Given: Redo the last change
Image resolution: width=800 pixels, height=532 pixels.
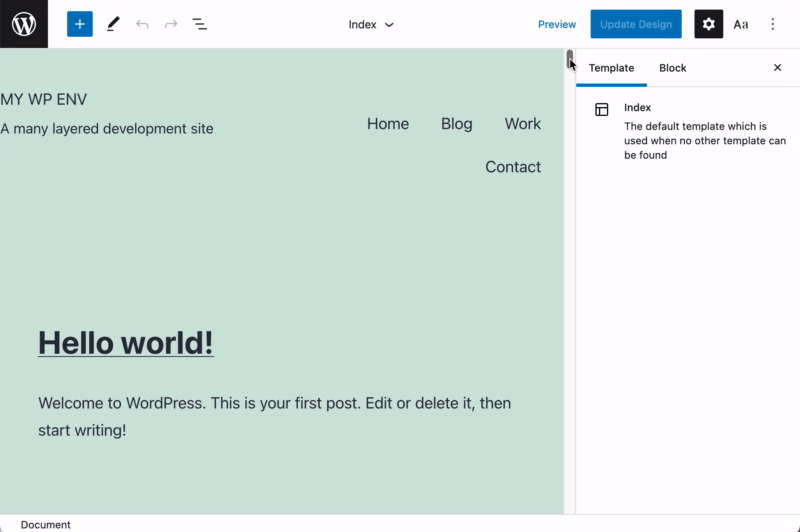Looking at the screenshot, I should [171, 24].
